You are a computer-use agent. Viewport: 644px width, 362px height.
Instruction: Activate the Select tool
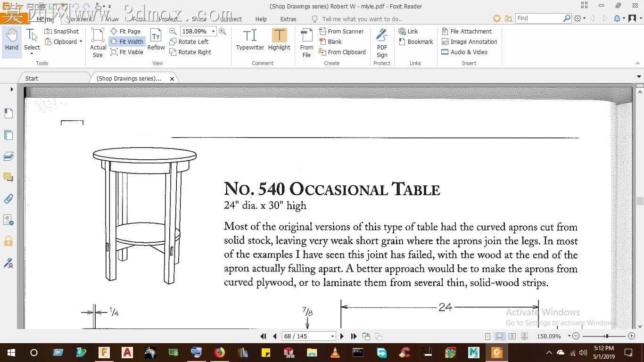(32, 41)
